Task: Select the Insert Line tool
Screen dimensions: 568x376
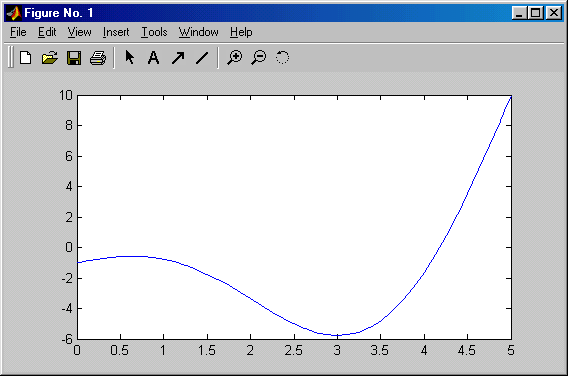Action: pos(202,58)
